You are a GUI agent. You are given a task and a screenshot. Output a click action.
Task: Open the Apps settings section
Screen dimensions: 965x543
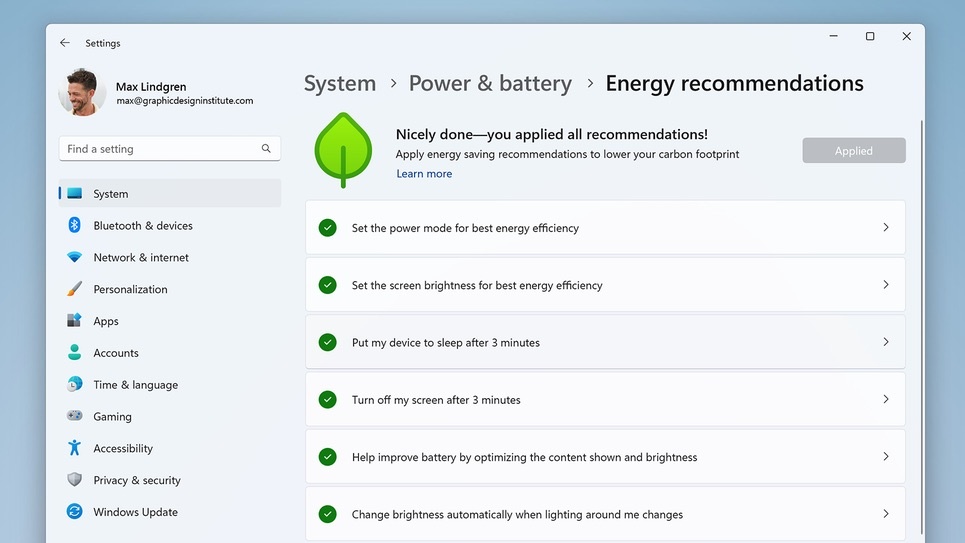(170, 321)
